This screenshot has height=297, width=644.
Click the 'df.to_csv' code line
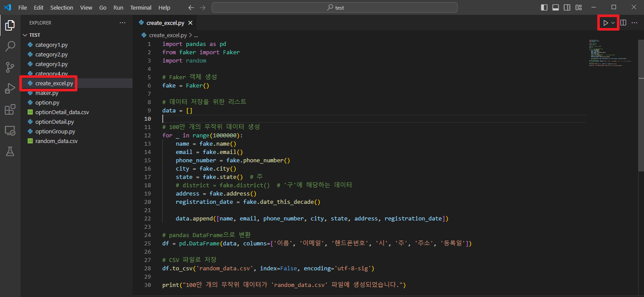tap(268, 268)
